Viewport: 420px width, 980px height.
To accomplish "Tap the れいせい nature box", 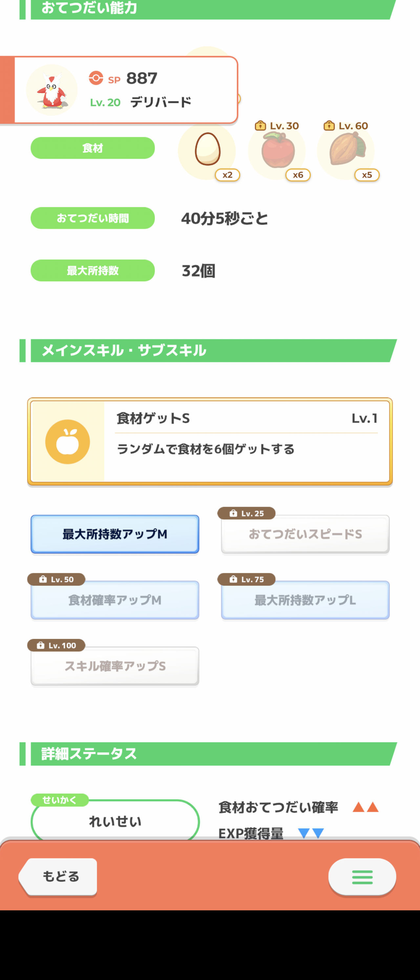I will click(x=115, y=821).
